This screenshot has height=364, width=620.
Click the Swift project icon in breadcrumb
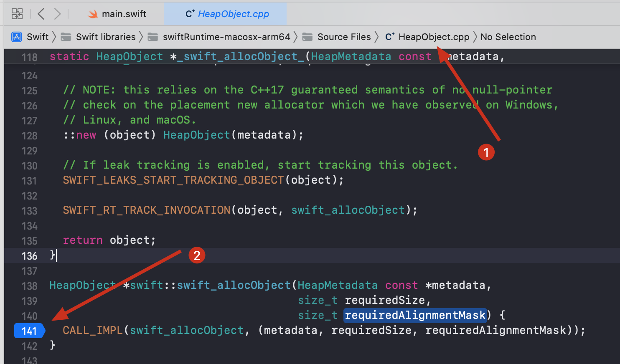click(x=16, y=37)
